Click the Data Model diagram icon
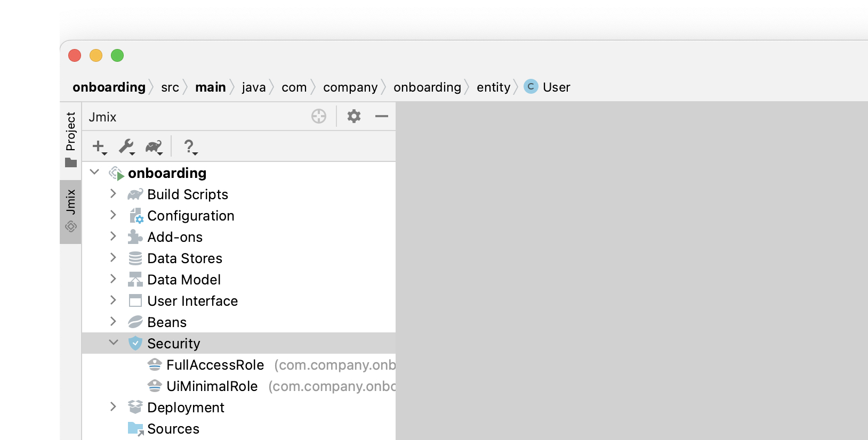 [135, 280]
